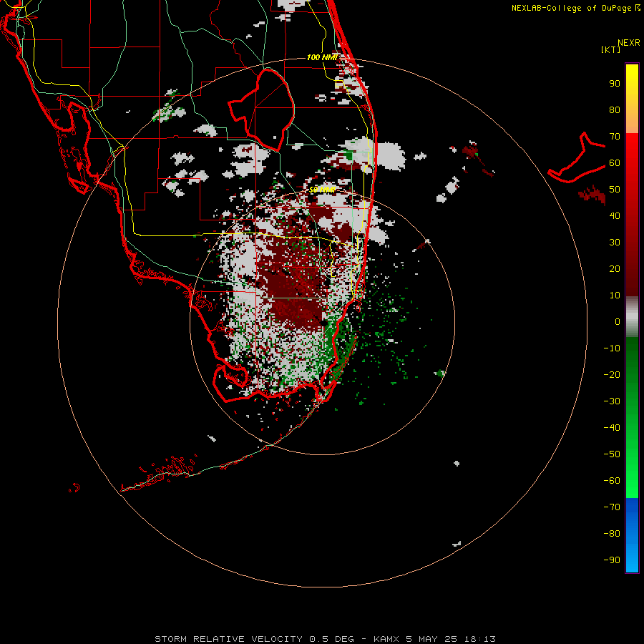
Task: Click the positive 20 scale label
Action: click(615, 268)
